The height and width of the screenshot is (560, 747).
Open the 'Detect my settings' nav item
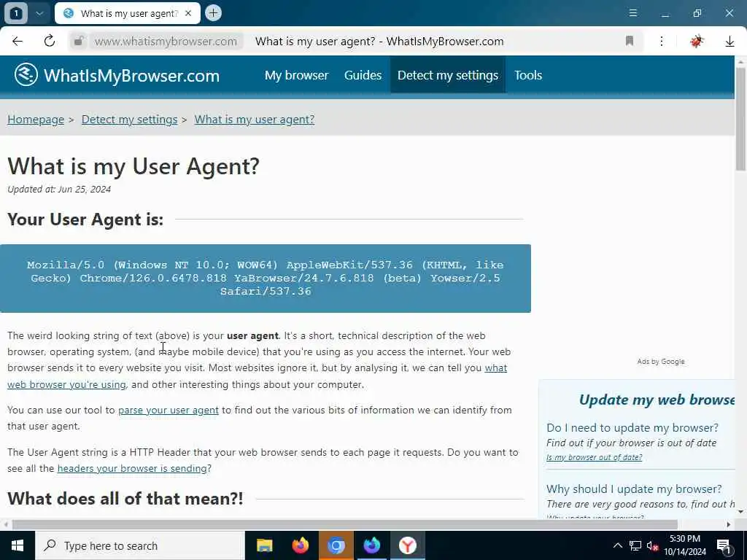[x=448, y=75]
